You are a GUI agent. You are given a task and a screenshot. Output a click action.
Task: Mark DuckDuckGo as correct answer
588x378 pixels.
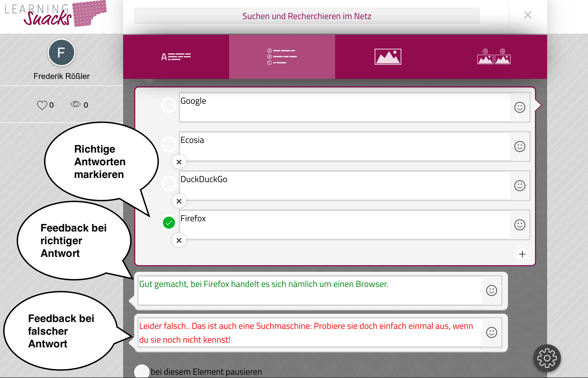point(169,183)
